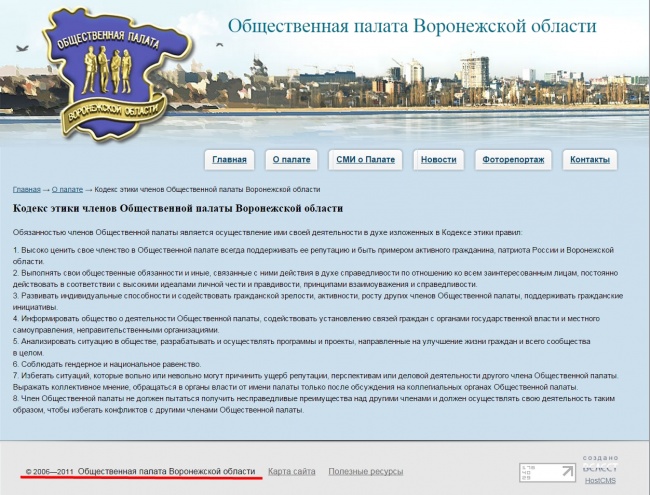Open the counter badge icon in footer
Image resolution: width=650 pixels, height=495 pixels.
click(x=547, y=472)
